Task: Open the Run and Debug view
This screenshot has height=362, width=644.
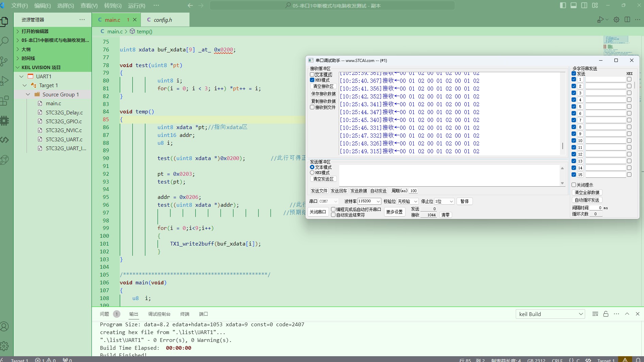Action: 4,81
